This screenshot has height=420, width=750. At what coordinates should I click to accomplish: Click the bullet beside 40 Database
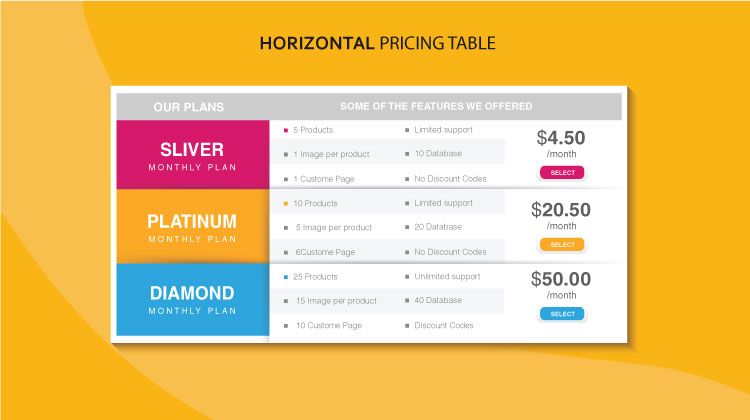coord(407,300)
